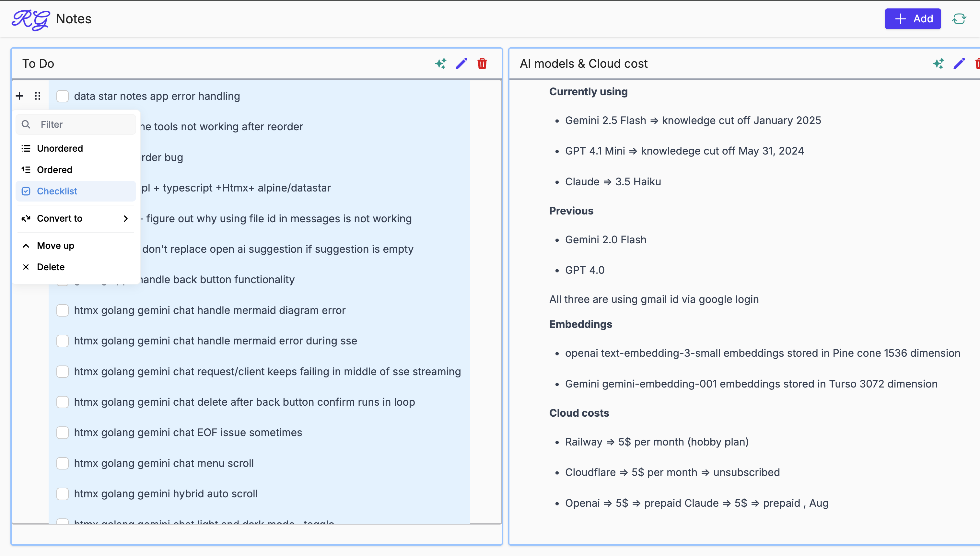This screenshot has width=980, height=556.
Task: Click 'Railway ⇒ 5$ per month' bullet
Action: [657, 442]
